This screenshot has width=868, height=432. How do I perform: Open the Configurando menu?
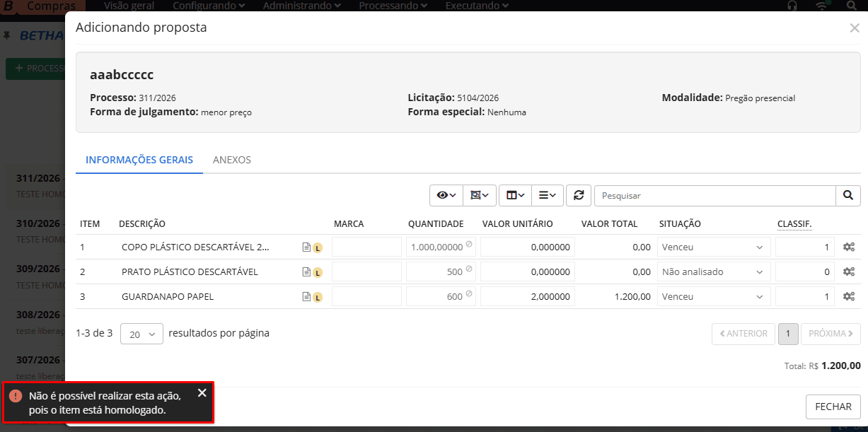209,6
